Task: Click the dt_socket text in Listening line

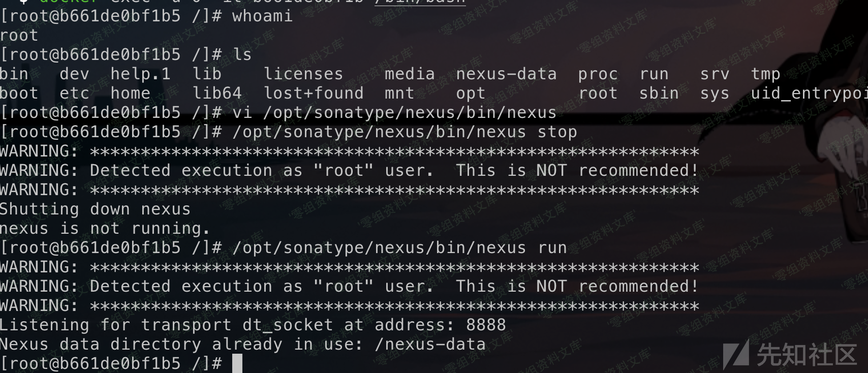Action: [288, 325]
